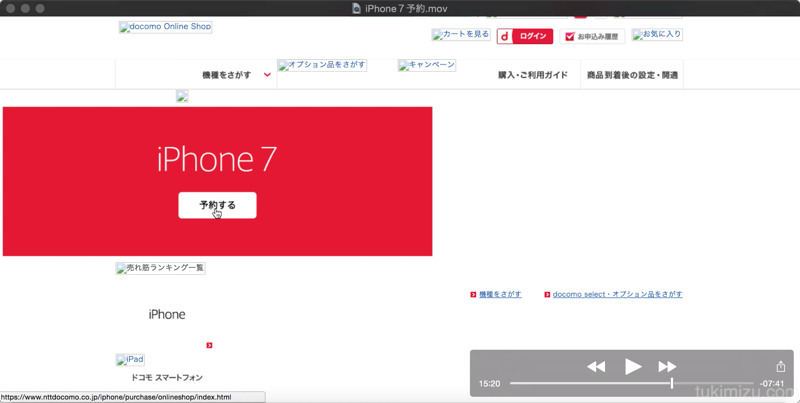Click the iPhone 7 予約.mov window title

pyautogui.click(x=406, y=9)
